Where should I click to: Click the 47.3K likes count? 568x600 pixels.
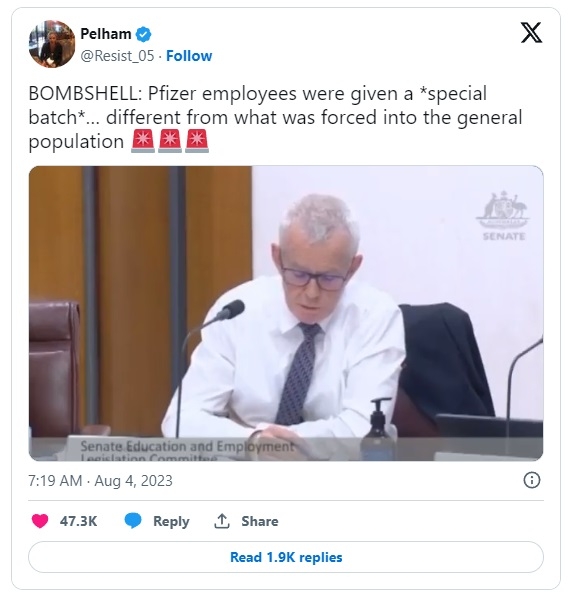click(78, 521)
